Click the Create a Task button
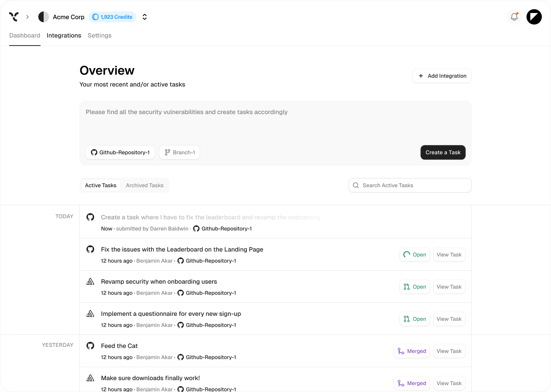 443,152
